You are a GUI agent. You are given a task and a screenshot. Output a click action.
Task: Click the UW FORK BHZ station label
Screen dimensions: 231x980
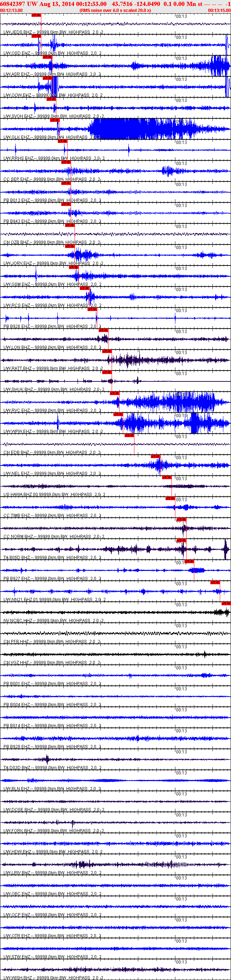[54, 831]
